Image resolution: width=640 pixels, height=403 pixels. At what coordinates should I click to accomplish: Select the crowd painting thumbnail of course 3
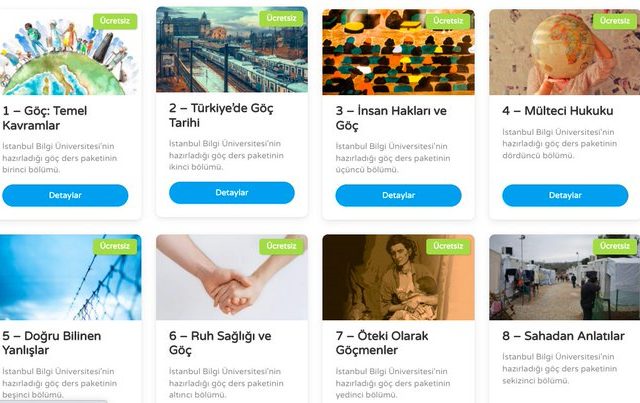(x=398, y=52)
